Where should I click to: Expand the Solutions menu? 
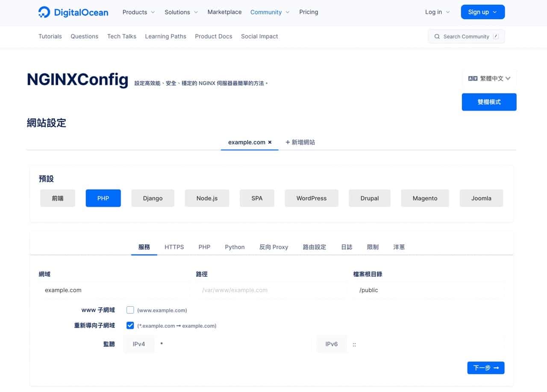[x=182, y=12]
